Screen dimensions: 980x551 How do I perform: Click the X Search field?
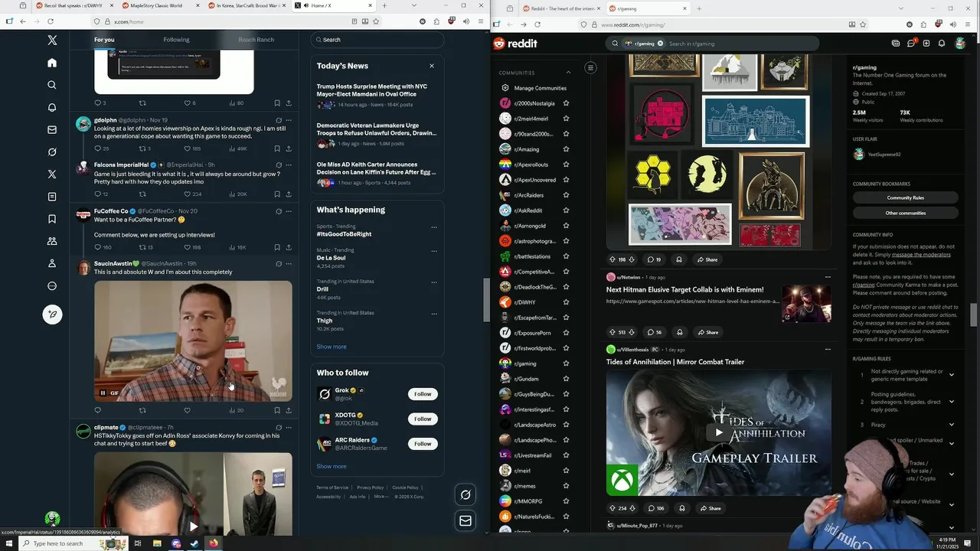[x=377, y=40]
